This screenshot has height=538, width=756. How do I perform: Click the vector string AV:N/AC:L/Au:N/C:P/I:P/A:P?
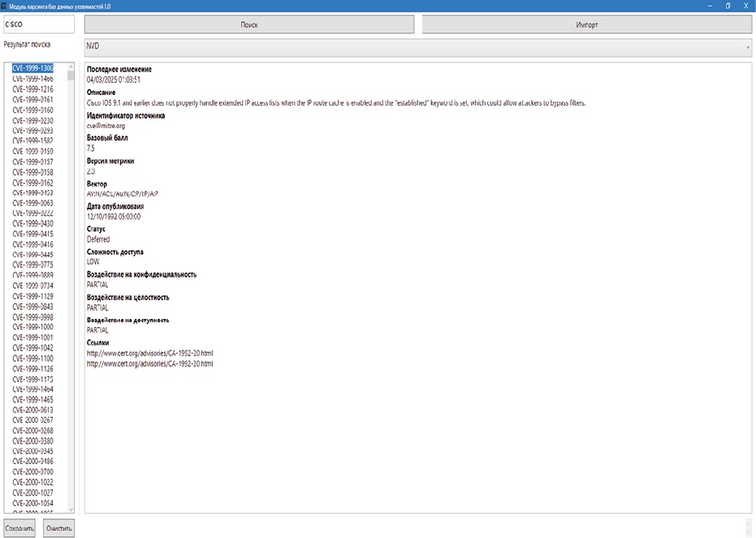123,194
